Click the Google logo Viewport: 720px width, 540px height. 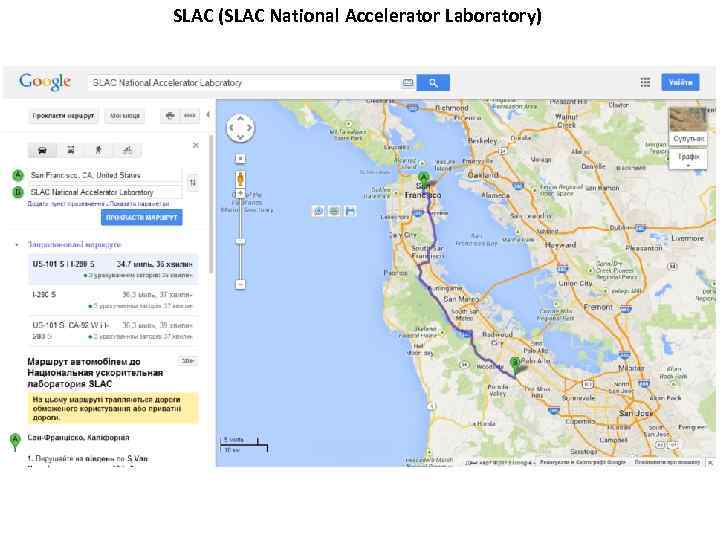click(45, 82)
